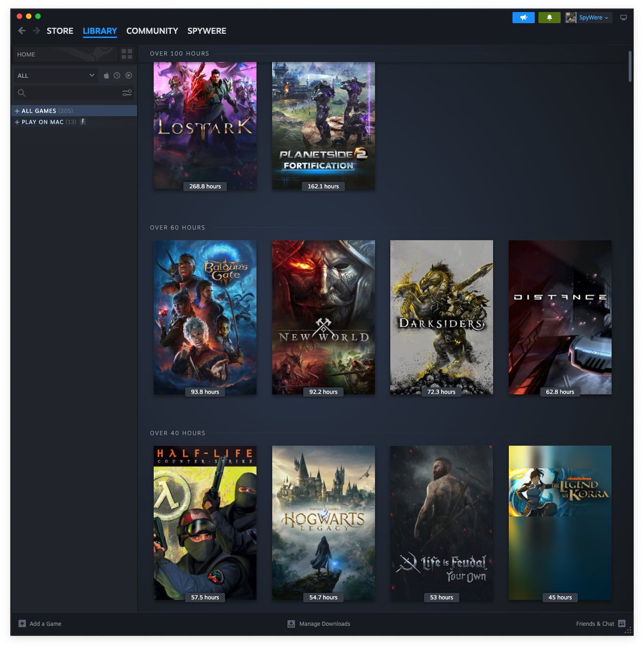
Task: Click the 57.5 hours label
Action: [x=205, y=597]
